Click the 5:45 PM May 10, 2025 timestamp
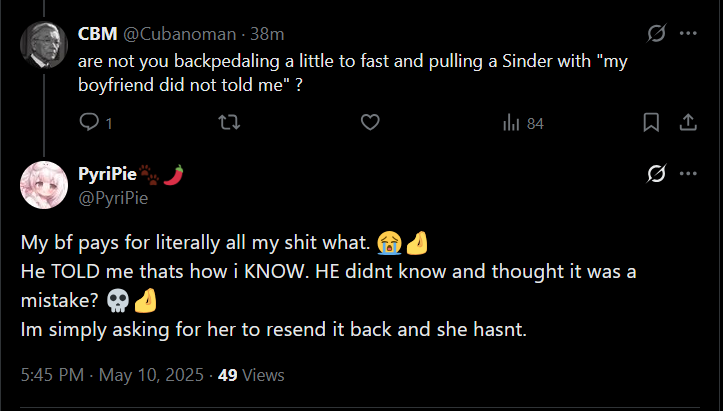The image size is (723, 411). click(x=112, y=375)
